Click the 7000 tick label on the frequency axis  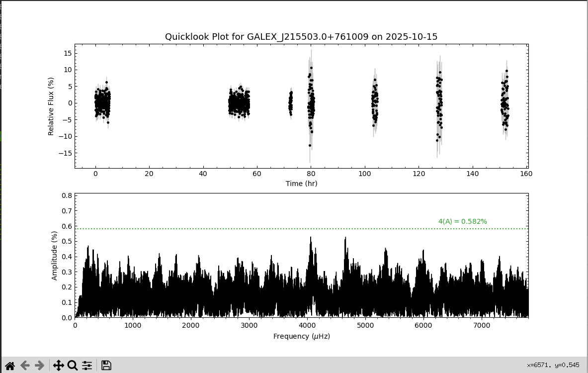(x=480, y=325)
